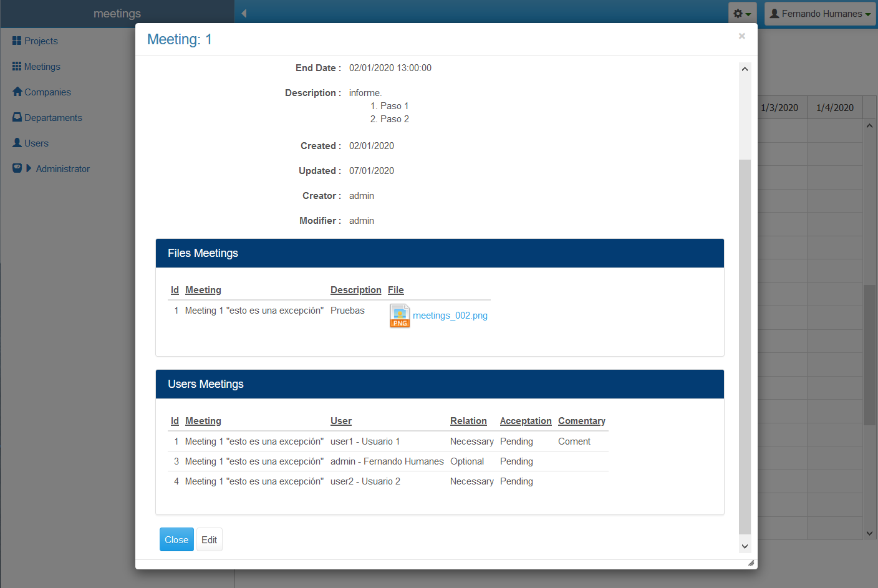The image size is (878, 588).
Task: Click the dialog resize grip corner
Action: point(751,562)
